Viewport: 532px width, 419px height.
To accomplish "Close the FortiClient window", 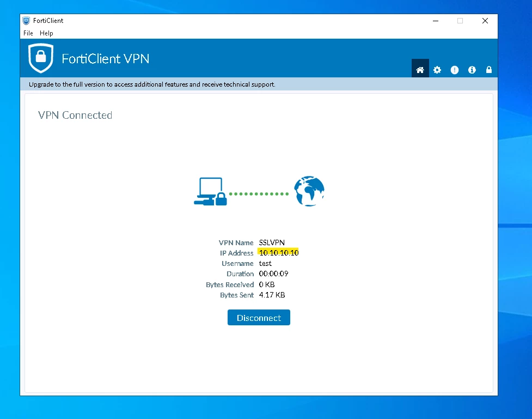I will click(x=485, y=21).
